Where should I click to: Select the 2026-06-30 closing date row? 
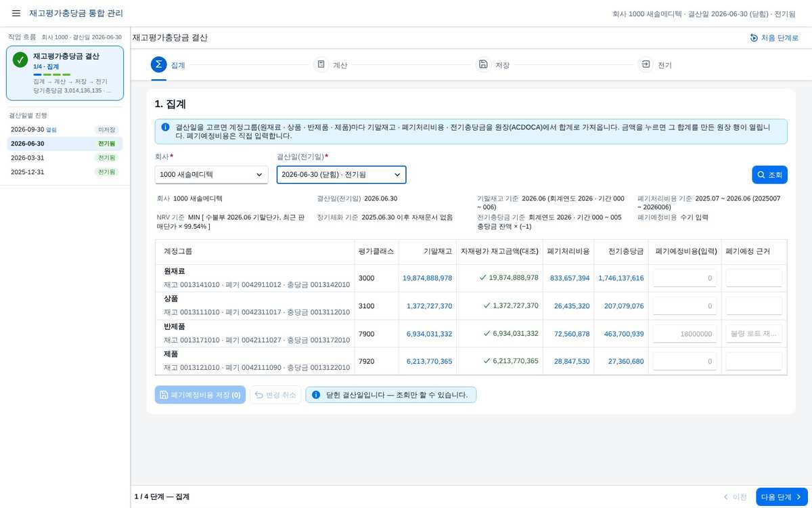[x=65, y=144]
